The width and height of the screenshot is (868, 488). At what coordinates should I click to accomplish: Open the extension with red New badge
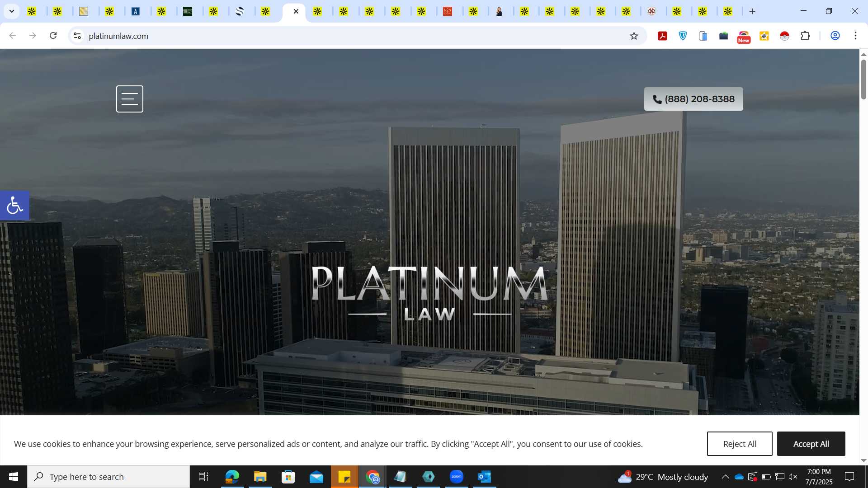coord(744,37)
